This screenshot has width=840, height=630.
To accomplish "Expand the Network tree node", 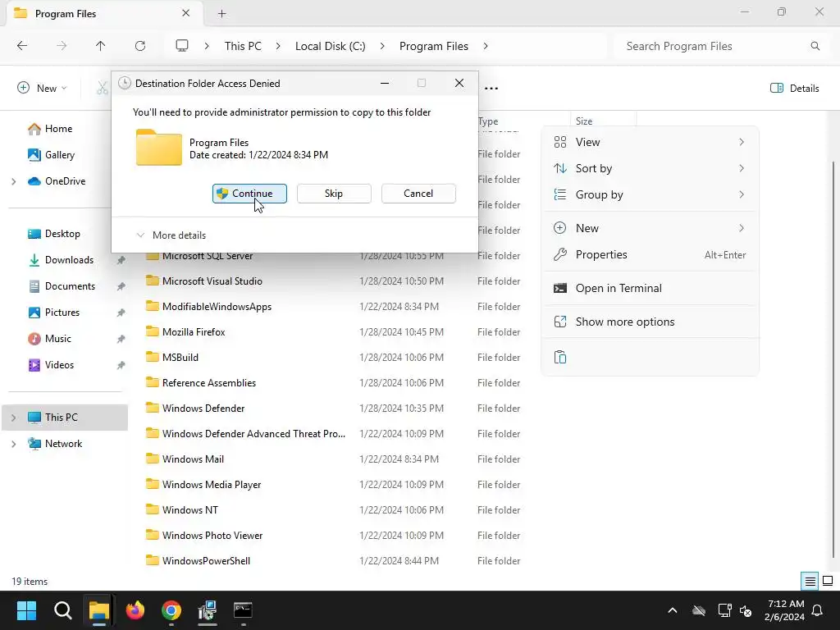I will (x=14, y=444).
